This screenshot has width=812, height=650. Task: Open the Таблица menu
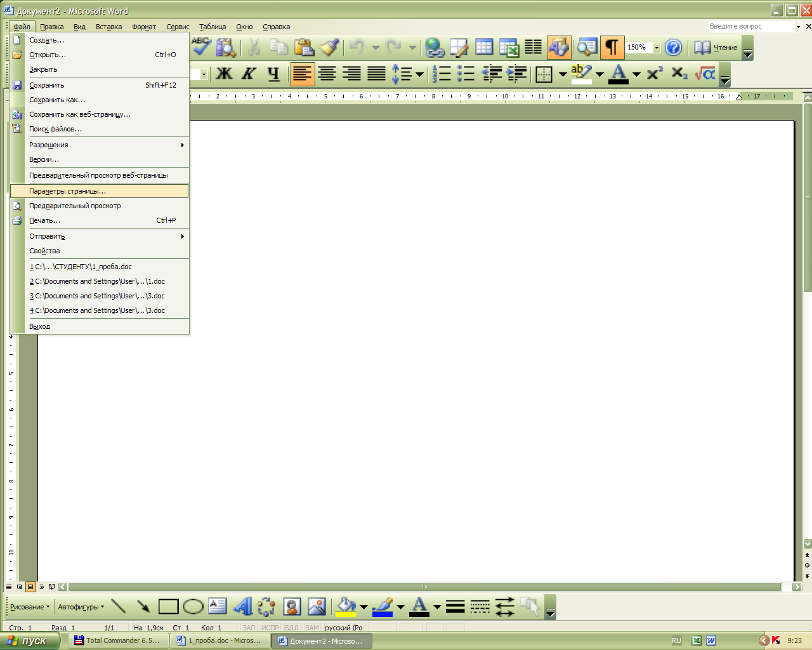click(213, 27)
